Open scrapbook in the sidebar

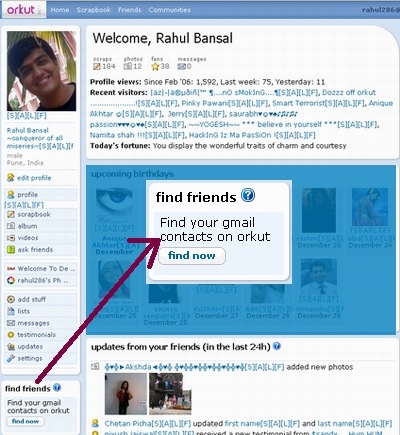pyautogui.click(x=34, y=214)
